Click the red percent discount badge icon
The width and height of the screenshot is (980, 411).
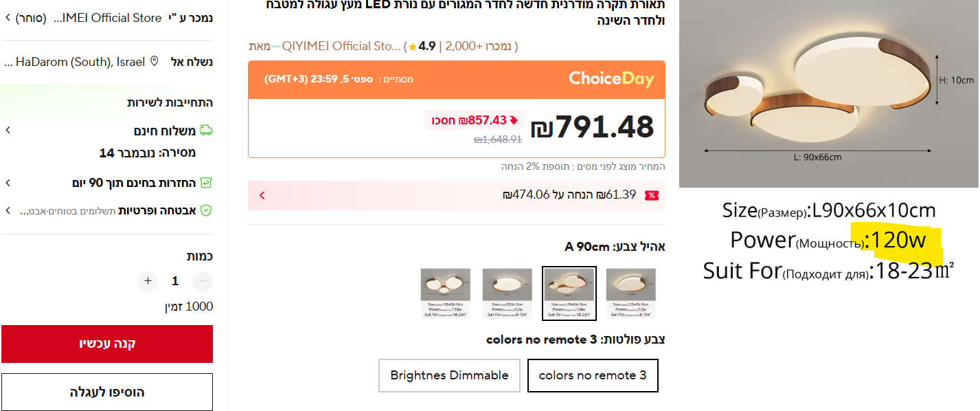click(x=651, y=195)
